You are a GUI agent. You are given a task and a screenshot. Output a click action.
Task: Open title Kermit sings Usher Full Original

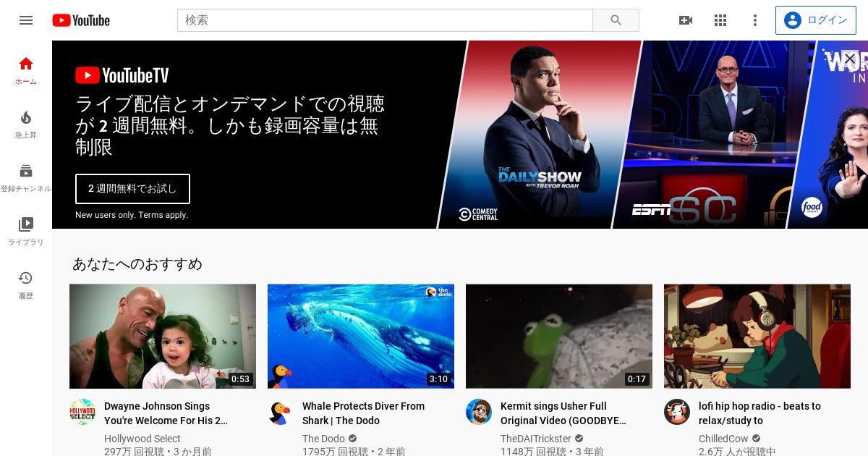pos(563,413)
